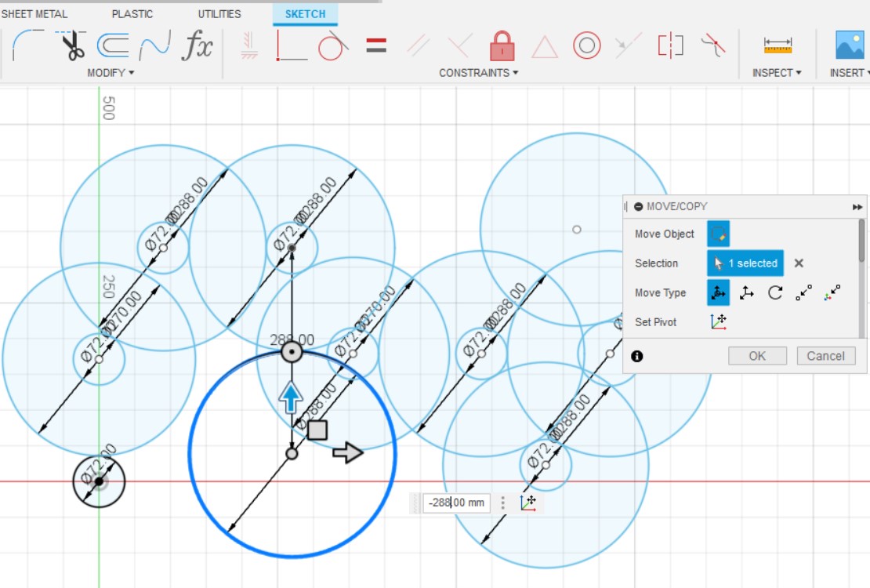Open the MODIFY dropdown menu
This screenshot has height=588, width=870.
(x=111, y=73)
